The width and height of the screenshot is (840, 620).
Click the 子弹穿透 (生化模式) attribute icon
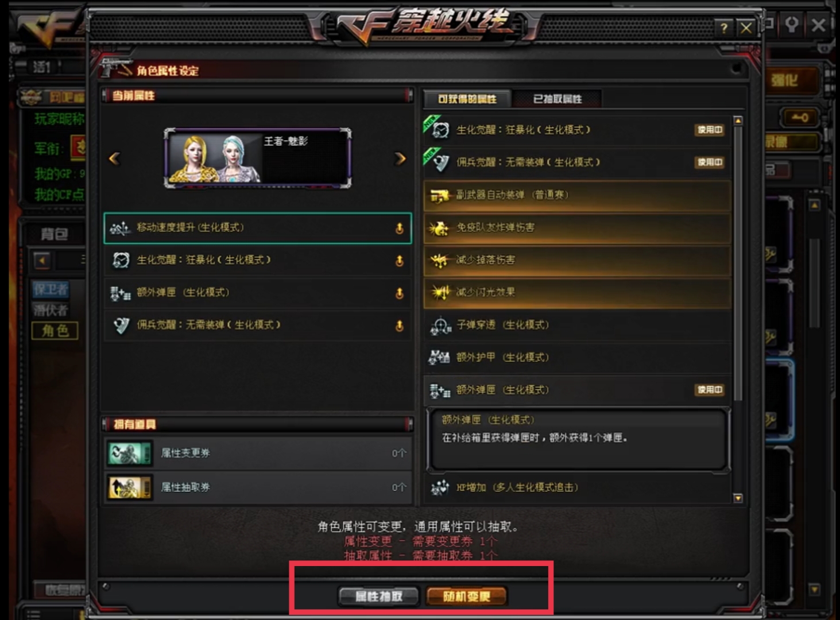coord(440,325)
